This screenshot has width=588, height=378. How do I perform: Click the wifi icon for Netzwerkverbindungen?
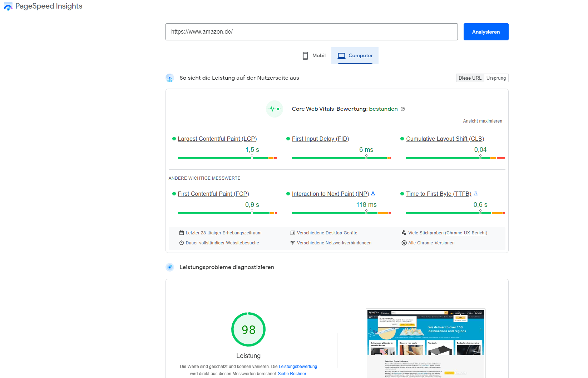293,243
